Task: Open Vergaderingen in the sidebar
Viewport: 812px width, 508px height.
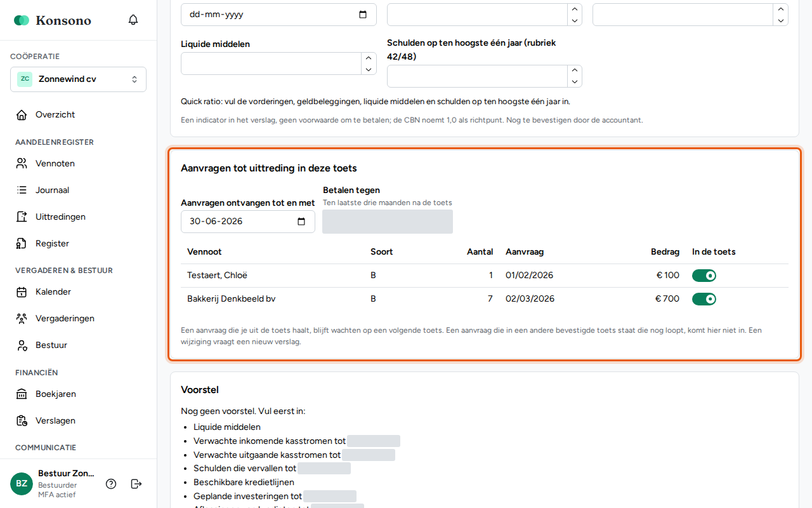Action: pyautogui.click(x=79, y=319)
